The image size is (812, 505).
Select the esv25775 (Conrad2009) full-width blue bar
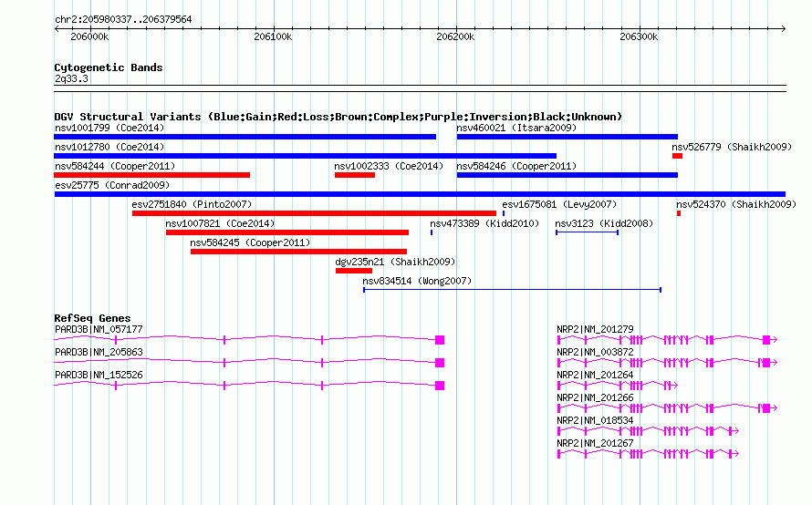click(x=420, y=194)
